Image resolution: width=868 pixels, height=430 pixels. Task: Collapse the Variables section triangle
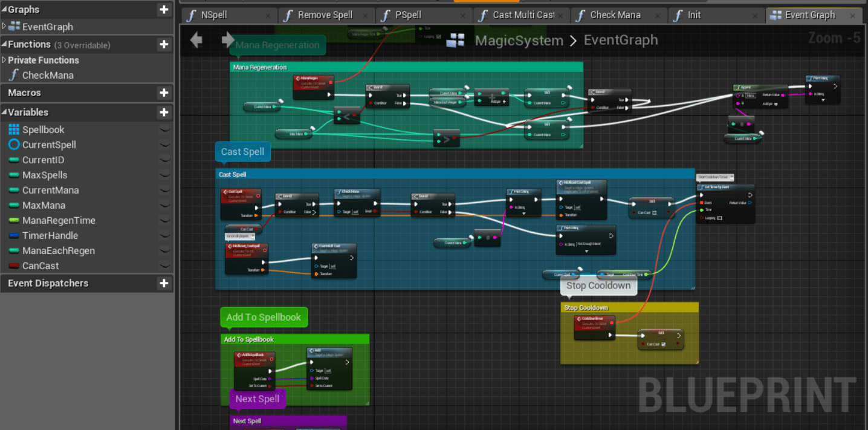coord(4,112)
